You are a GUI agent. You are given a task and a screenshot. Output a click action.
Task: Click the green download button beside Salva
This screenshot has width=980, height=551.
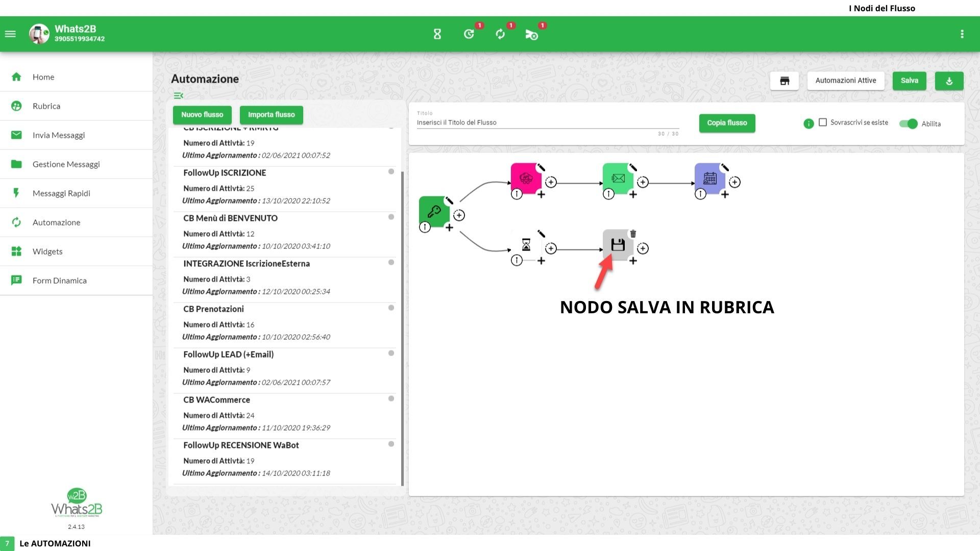point(949,81)
